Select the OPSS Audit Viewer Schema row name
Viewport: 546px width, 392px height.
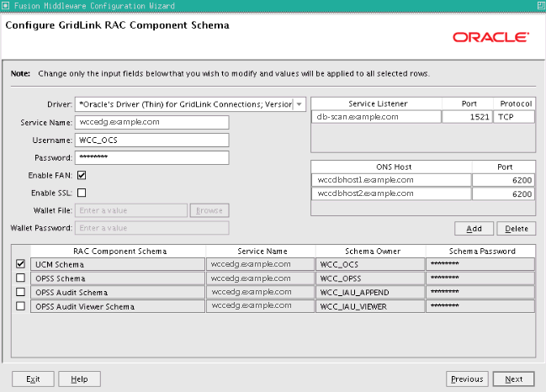tap(118, 306)
